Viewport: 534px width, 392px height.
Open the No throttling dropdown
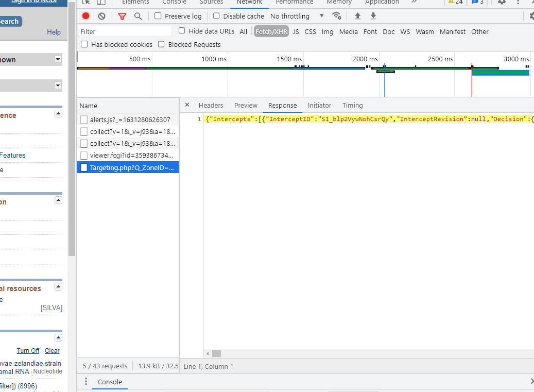[297, 16]
